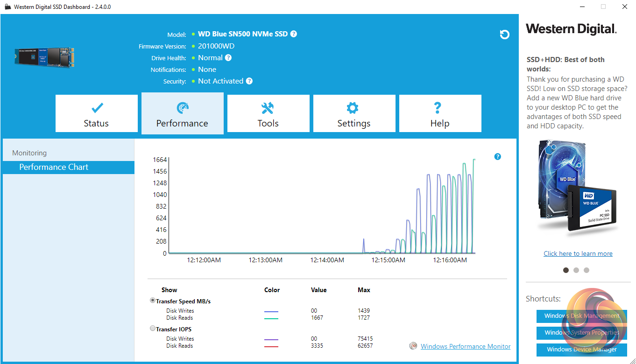636x364 pixels.
Task: Show the second promo carousel slide dot
Action: (x=576, y=270)
